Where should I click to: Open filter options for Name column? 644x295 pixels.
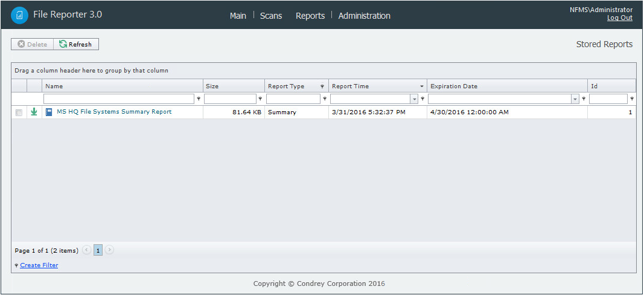199,99
